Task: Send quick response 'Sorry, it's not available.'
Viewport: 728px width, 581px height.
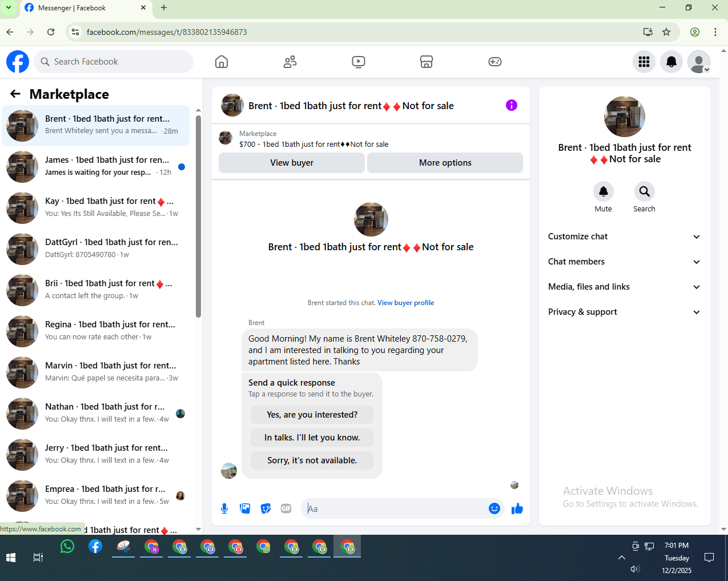Action: (312, 460)
